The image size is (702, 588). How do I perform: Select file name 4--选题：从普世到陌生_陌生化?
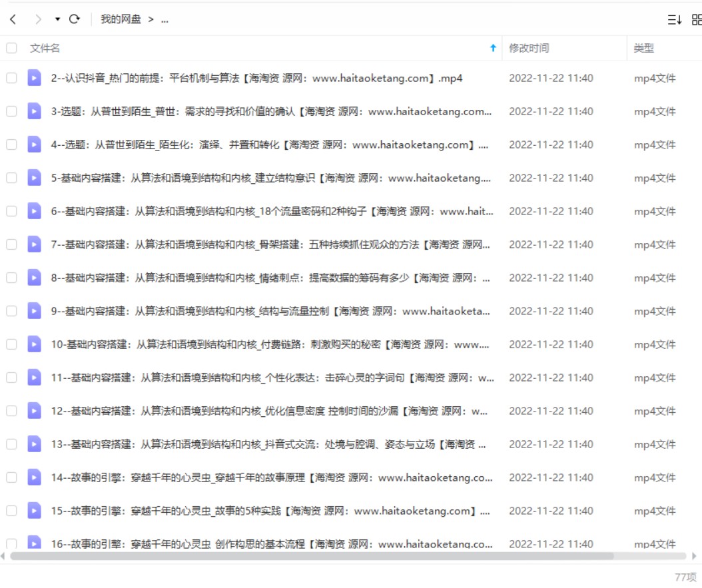270,145
